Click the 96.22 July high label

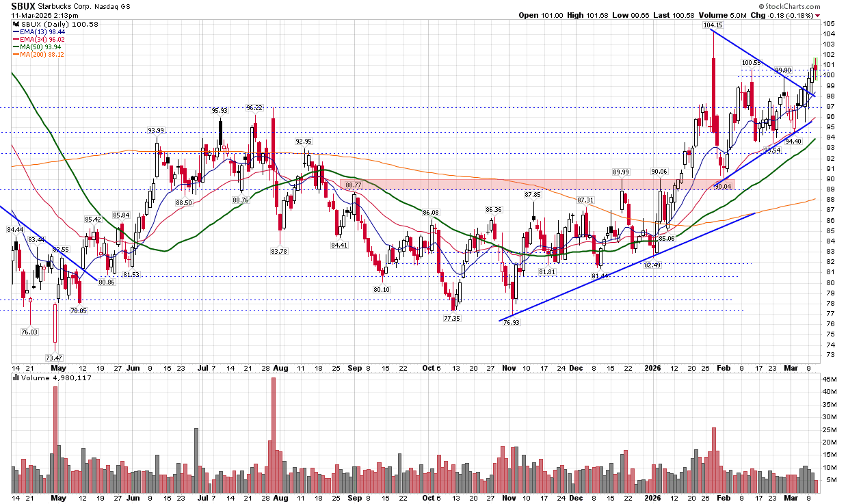(x=254, y=107)
